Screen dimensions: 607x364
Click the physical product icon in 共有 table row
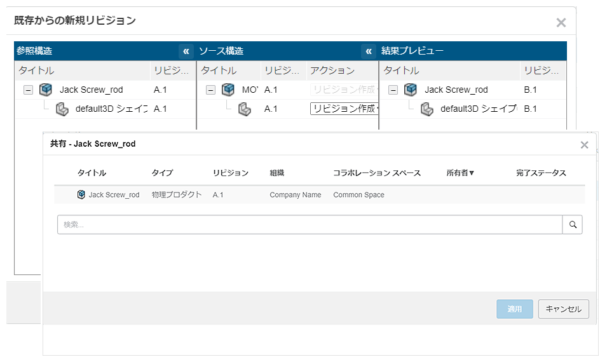(x=81, y=194)
